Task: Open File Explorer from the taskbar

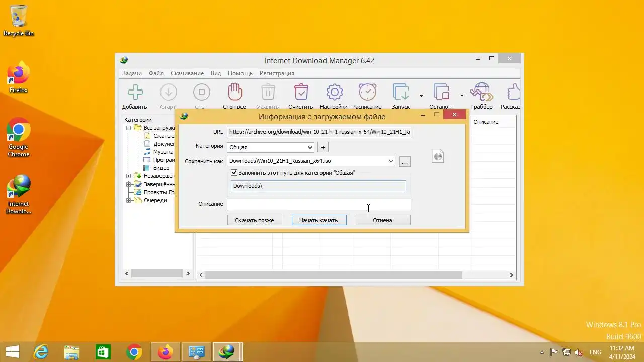Action: click(72, 352)
